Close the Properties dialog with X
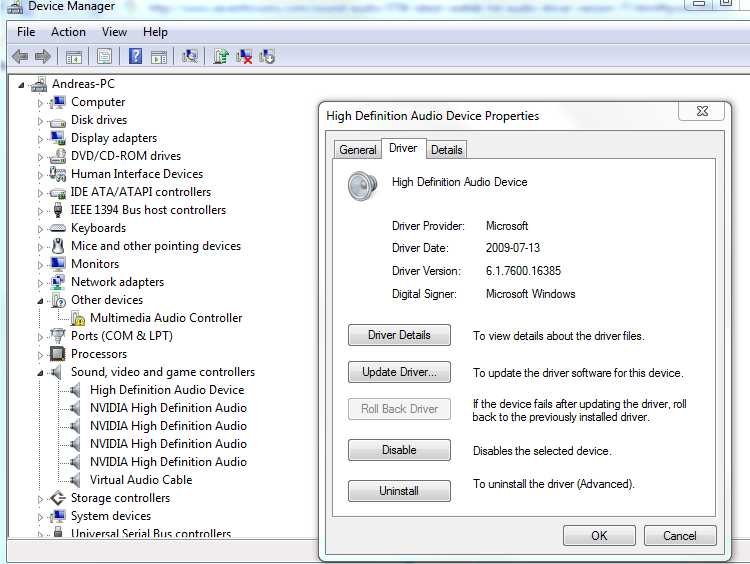 pos(702,111)
